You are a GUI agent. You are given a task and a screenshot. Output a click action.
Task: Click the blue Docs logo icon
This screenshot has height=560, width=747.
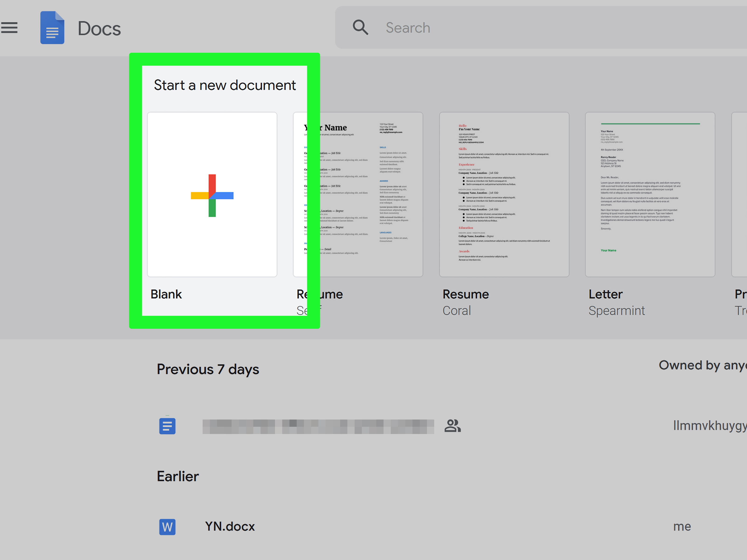coord(52,28)
